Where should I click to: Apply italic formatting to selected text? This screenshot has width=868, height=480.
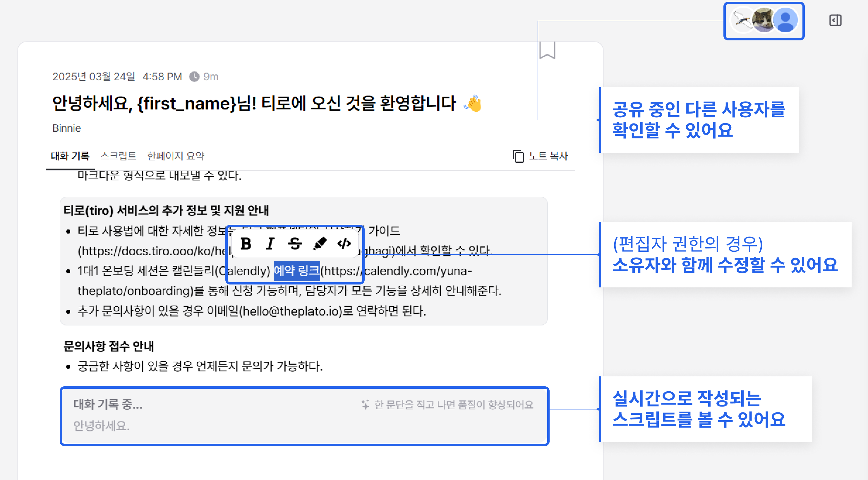(x=270, y=244)
